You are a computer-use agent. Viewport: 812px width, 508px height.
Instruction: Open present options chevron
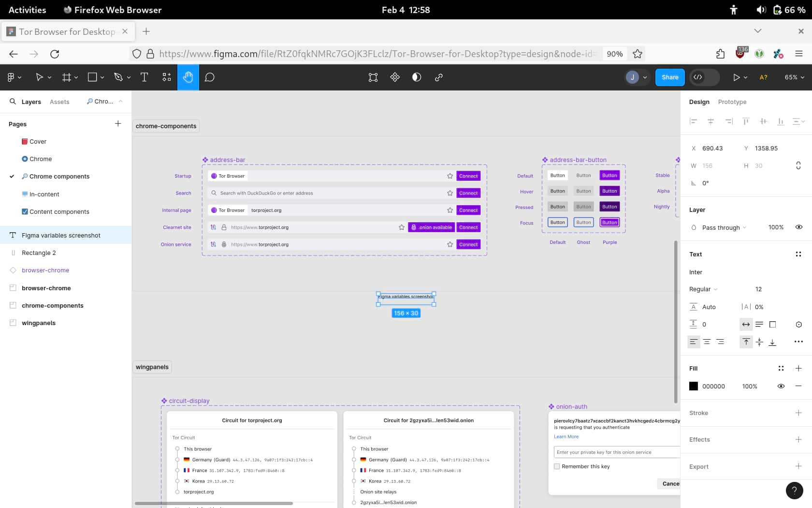746,78
